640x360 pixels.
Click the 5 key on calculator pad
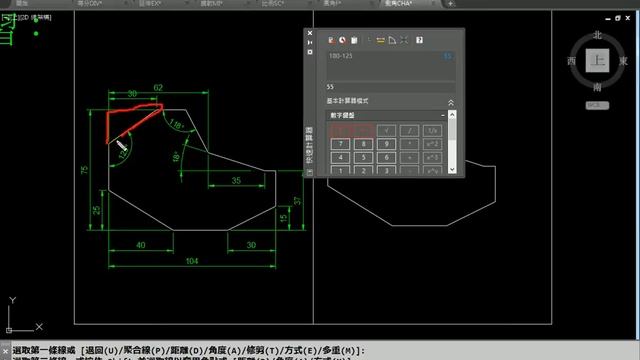[x=363, y=158]
